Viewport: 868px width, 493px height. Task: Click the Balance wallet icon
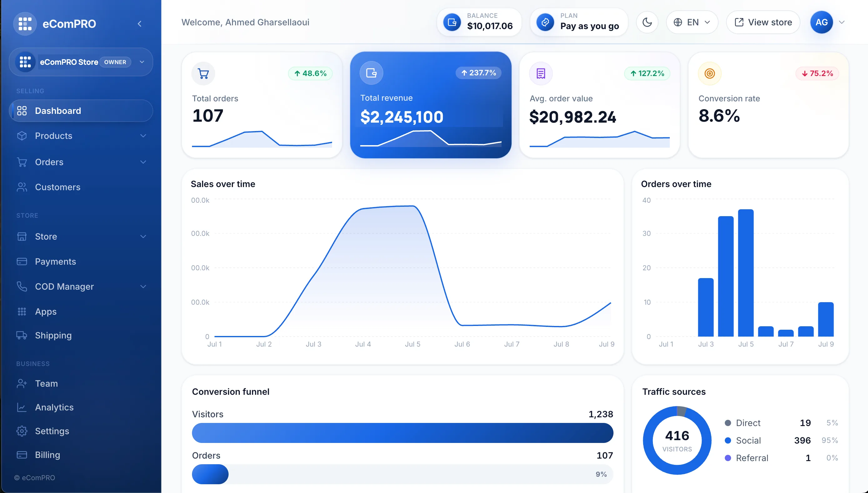click(x=452, y=22)
